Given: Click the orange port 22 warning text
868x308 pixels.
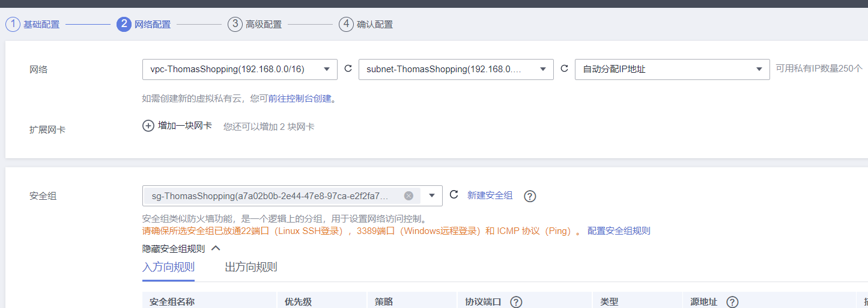Looking at the screenshot, I should 362,231.
